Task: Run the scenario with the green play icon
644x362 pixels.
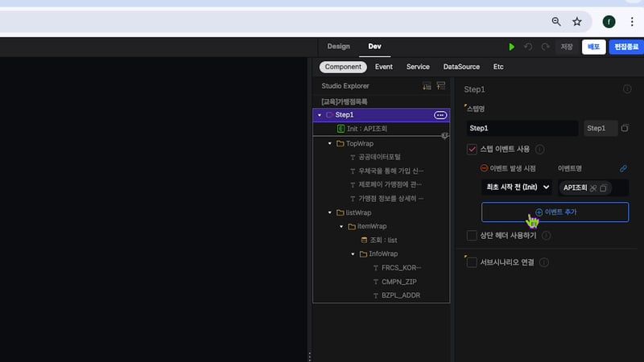Action: (x=511, y=47)
